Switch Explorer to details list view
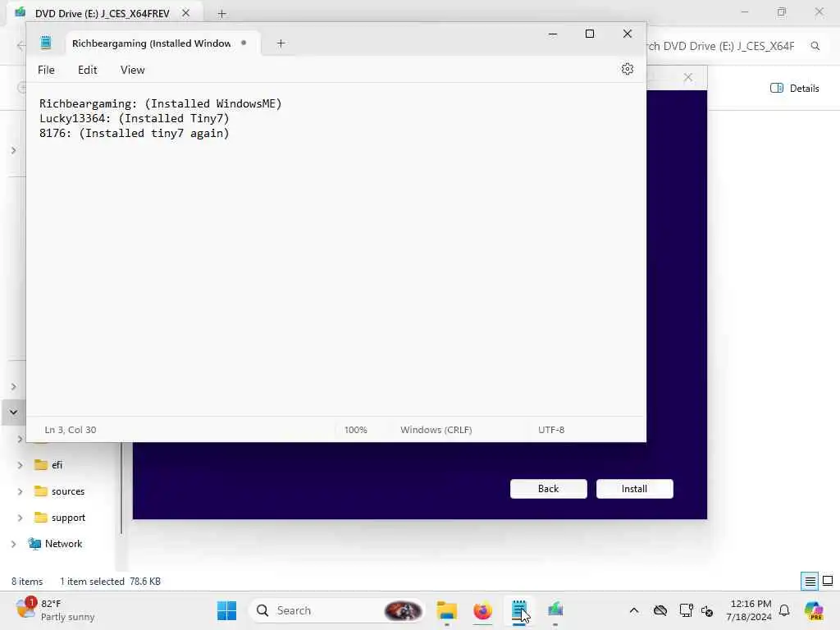This screenshot has width=840, height=630. (810, 581)
